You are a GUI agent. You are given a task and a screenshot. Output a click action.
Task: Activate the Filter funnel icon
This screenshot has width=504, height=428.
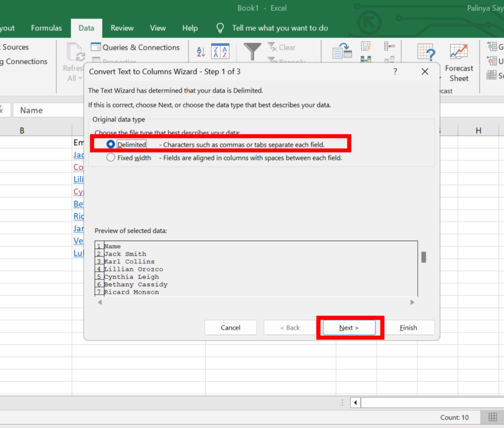click(x=252, y=51)
